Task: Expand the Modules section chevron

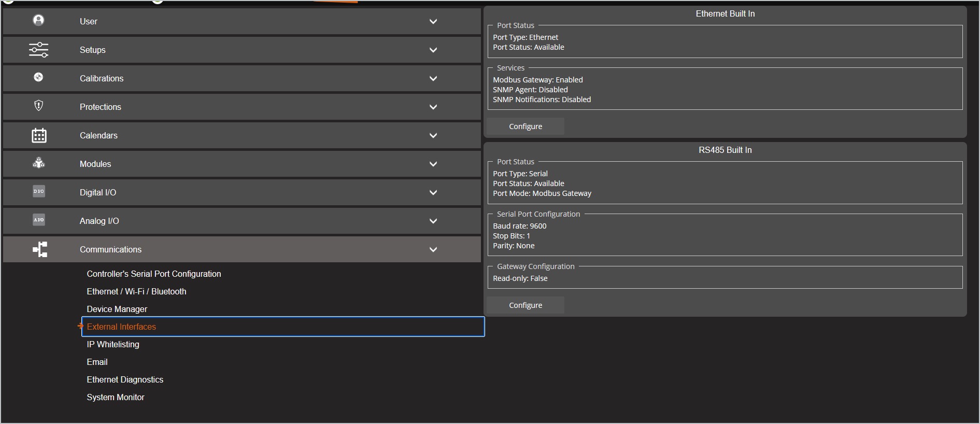Action: click(433, 164)
